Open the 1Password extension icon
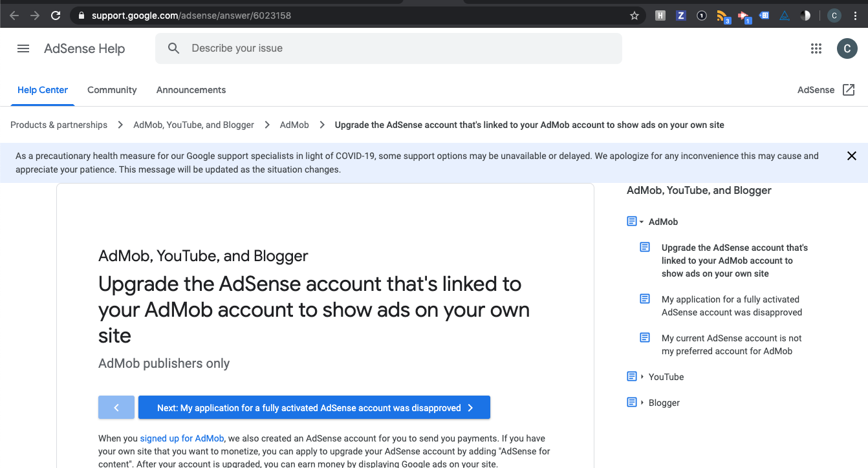Screen dimensions: 868x468 click(x=702, y=16)
